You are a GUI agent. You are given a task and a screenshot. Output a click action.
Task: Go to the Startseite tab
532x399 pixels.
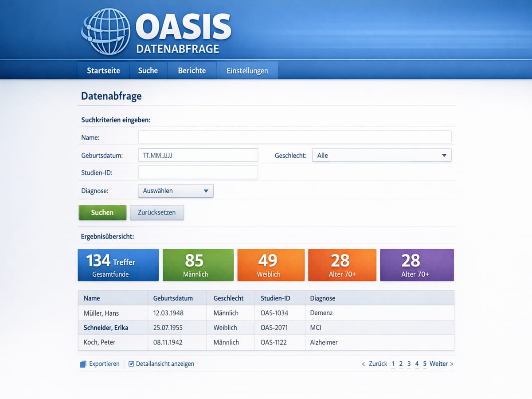(103, 70)
